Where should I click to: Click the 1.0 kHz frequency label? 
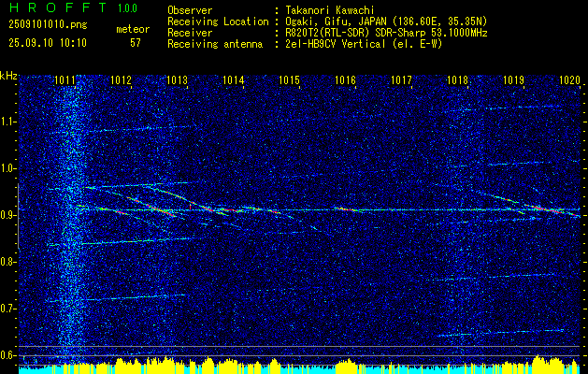tap(8, 168)
